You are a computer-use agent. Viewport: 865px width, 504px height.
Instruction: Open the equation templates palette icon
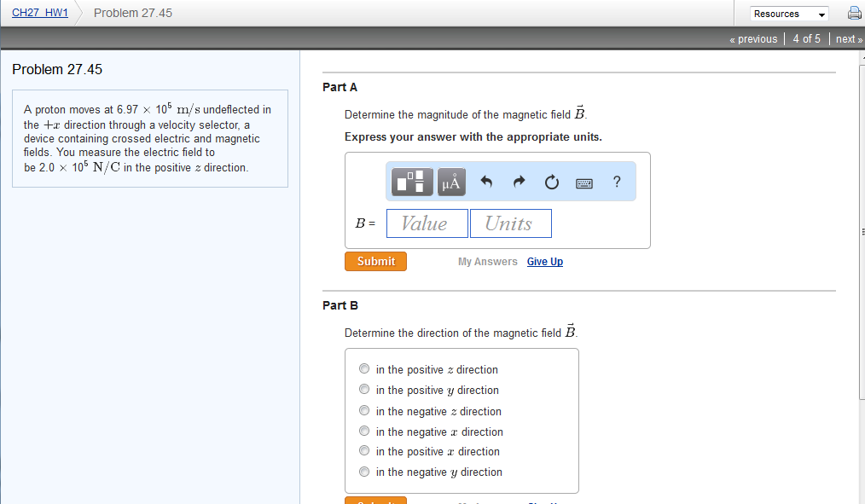point(410,181)
